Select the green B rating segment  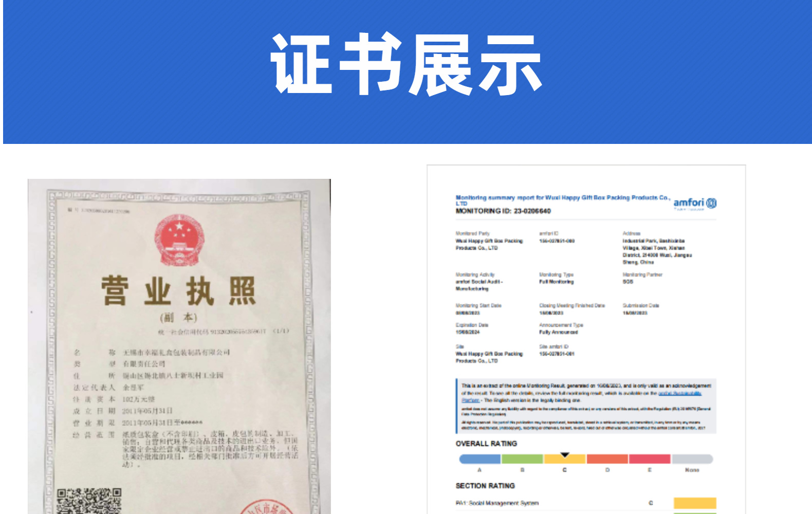(522, 458)
